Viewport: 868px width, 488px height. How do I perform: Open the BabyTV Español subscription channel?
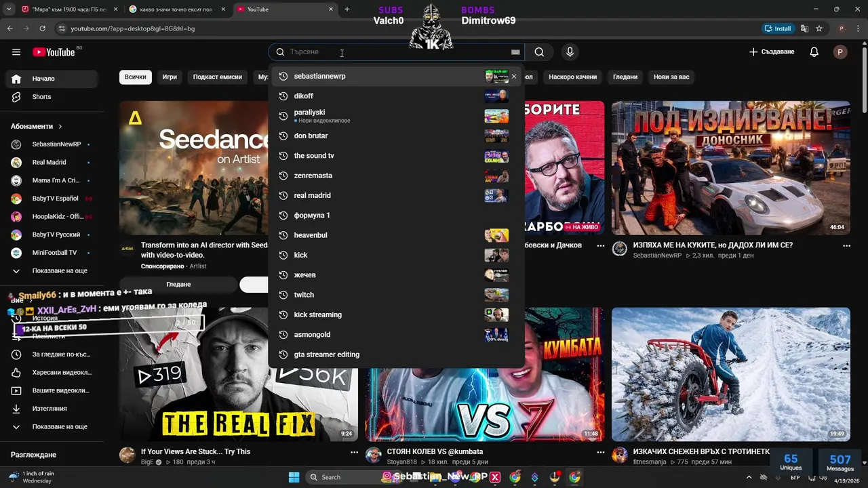52,199
